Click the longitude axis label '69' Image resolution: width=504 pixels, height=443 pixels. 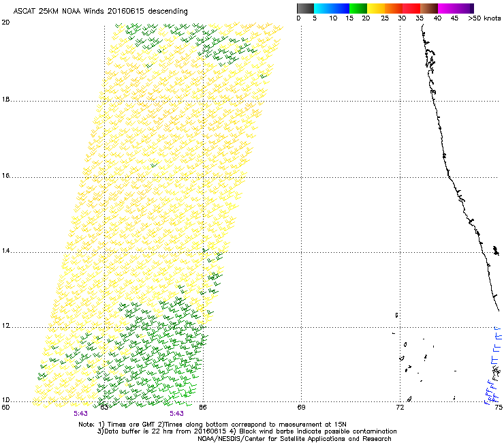click(x=301, y=408)
